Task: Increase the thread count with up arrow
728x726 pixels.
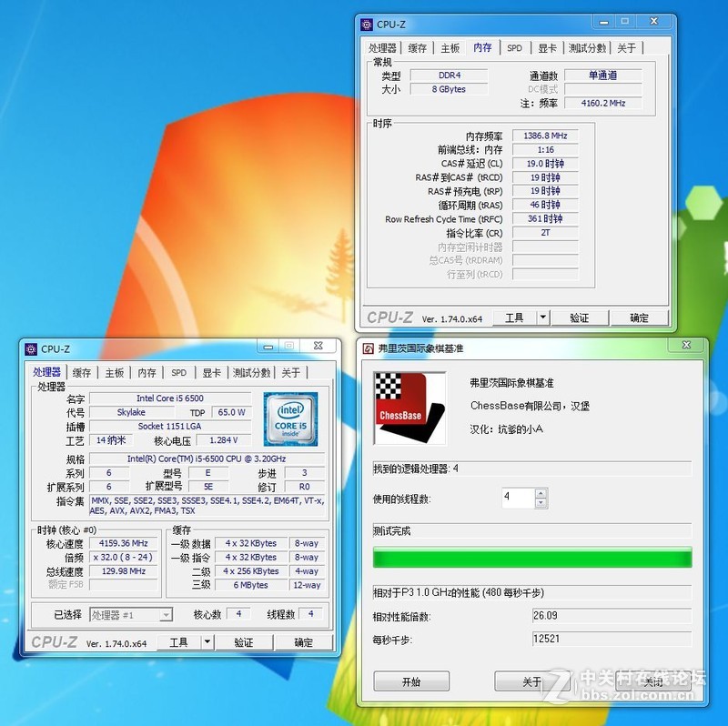Action: (541, 493)
